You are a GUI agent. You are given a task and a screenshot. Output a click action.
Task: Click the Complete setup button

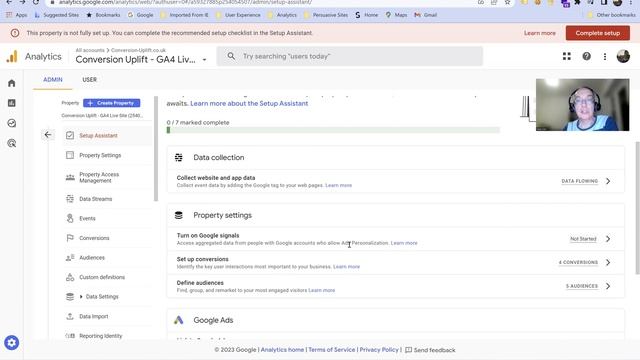[598, 33]
